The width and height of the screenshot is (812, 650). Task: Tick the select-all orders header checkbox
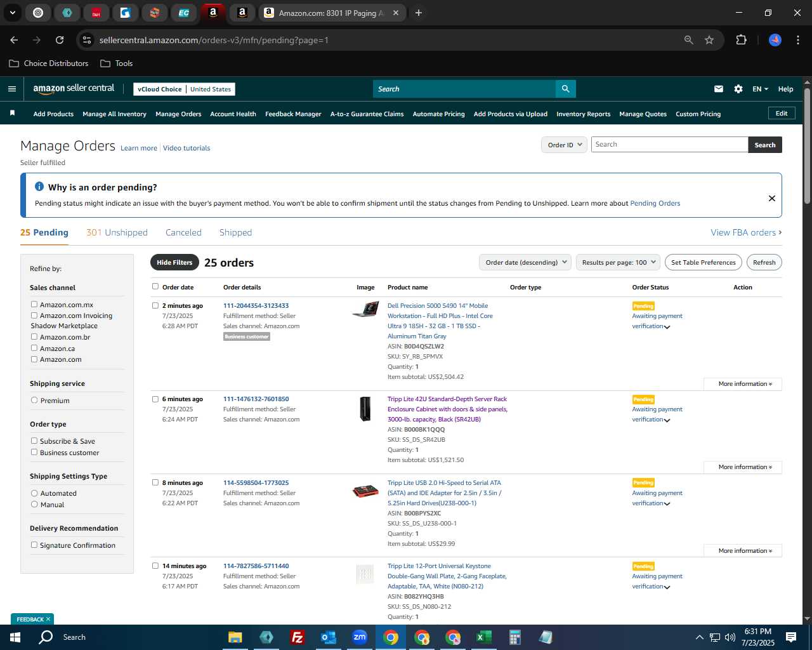tap(155, 287)
